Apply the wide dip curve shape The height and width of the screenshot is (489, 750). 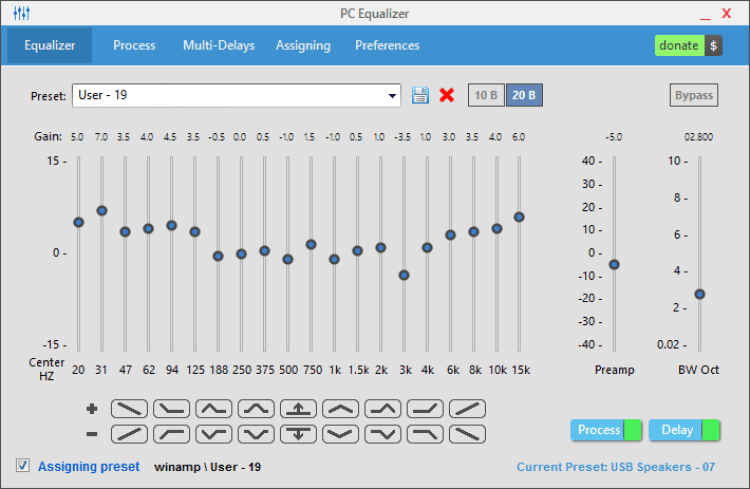340,434
